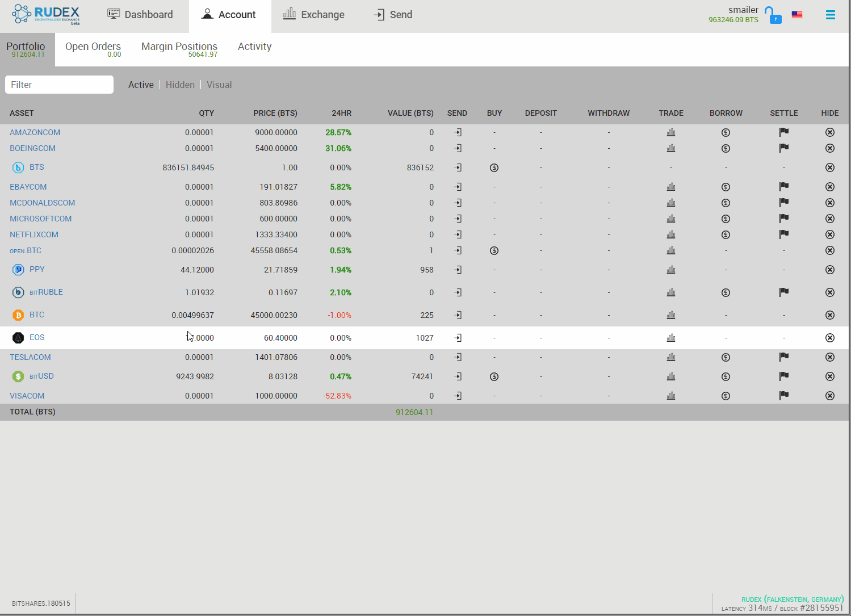Click the send icon in EOS row

coord(458,338)
